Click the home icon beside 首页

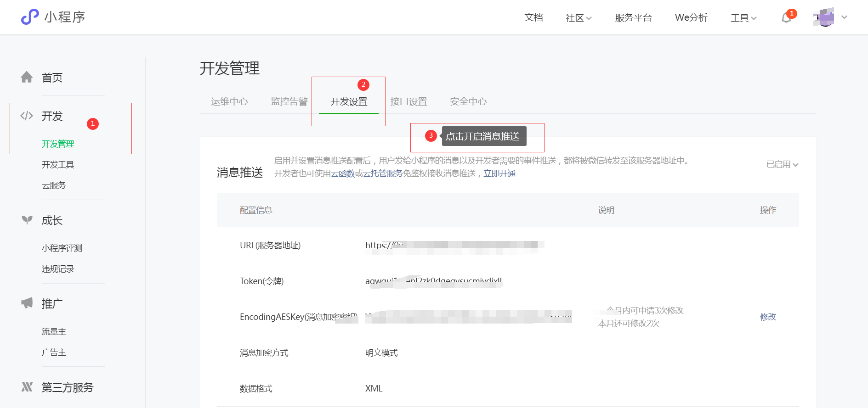(x=27, y=77)
